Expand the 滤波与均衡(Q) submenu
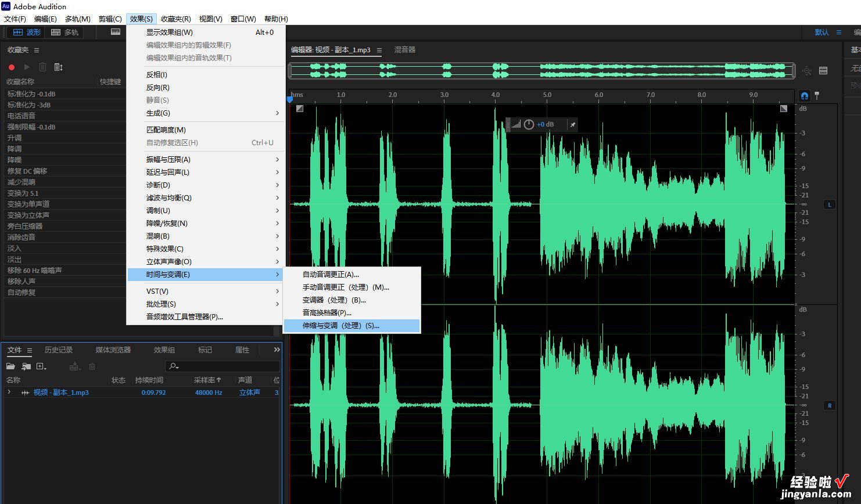This screenshot has height=504, width=861. [x=206, y=197]
